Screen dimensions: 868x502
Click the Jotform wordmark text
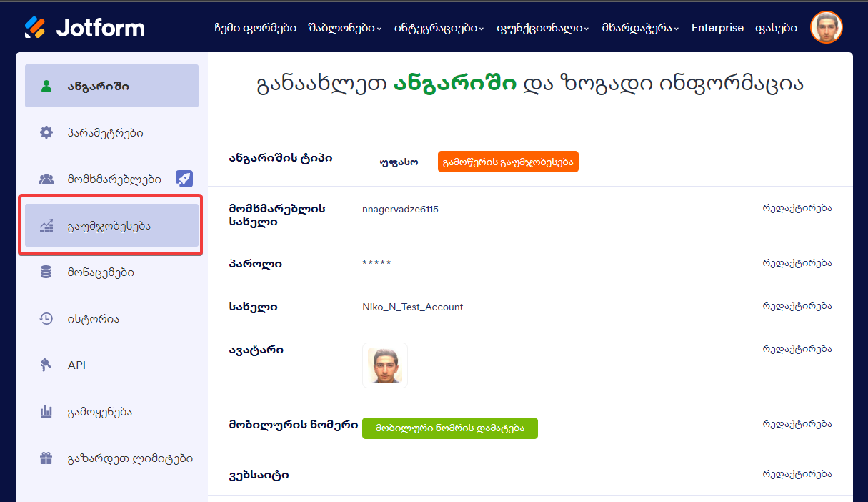100,28
